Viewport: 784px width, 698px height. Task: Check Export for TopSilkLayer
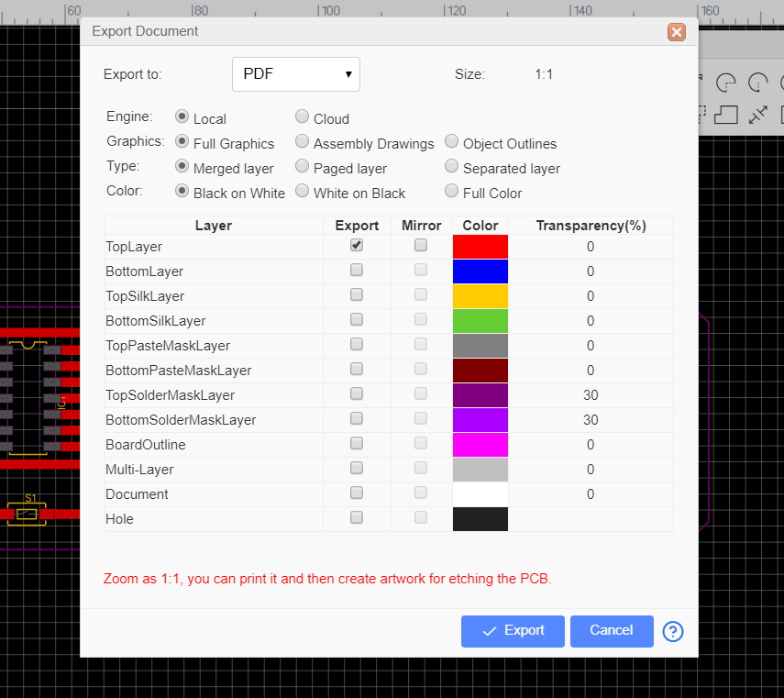click(x=357, y=294)
